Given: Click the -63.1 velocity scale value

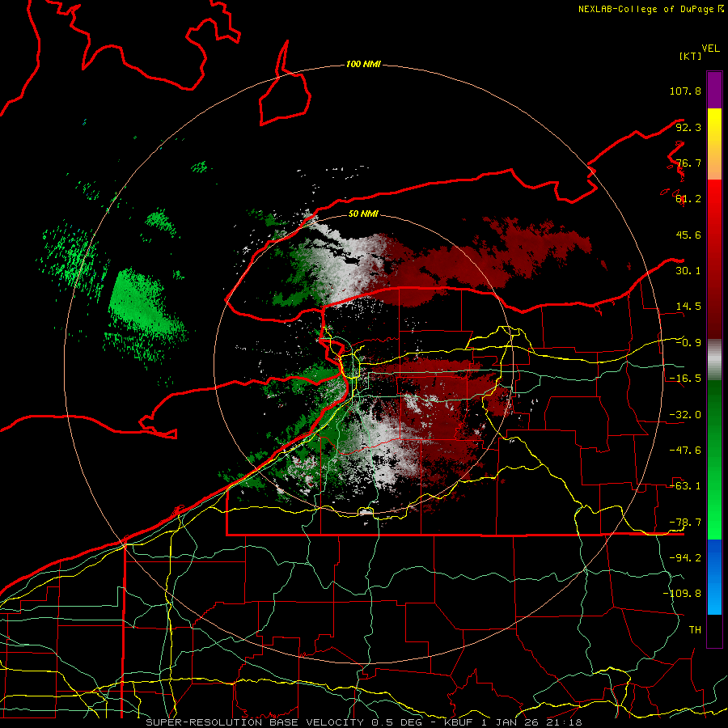Looking at the screenshot, I should [x=685, y=486].
